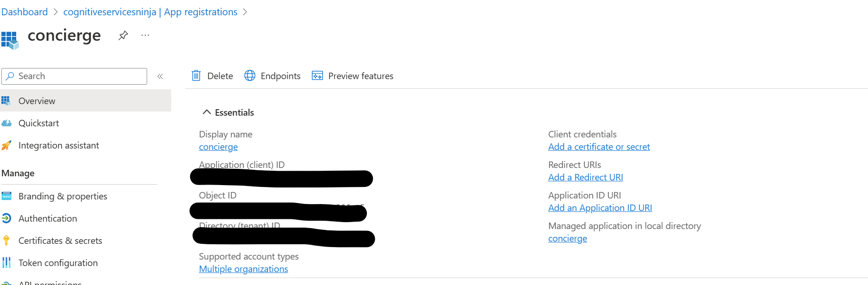Click the Manage section heading
Screen dimensions: 868x285
pyautogui.click(x=18, y=173)
